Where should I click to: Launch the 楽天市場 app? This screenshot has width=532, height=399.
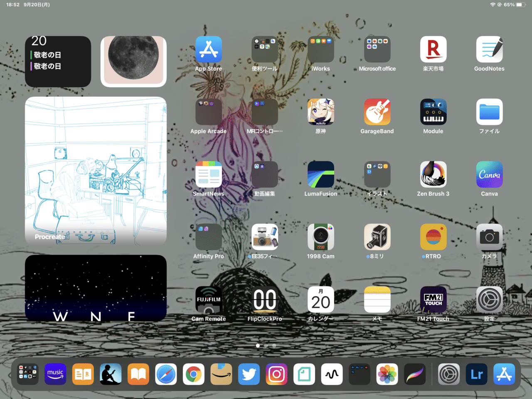[433, 49]
